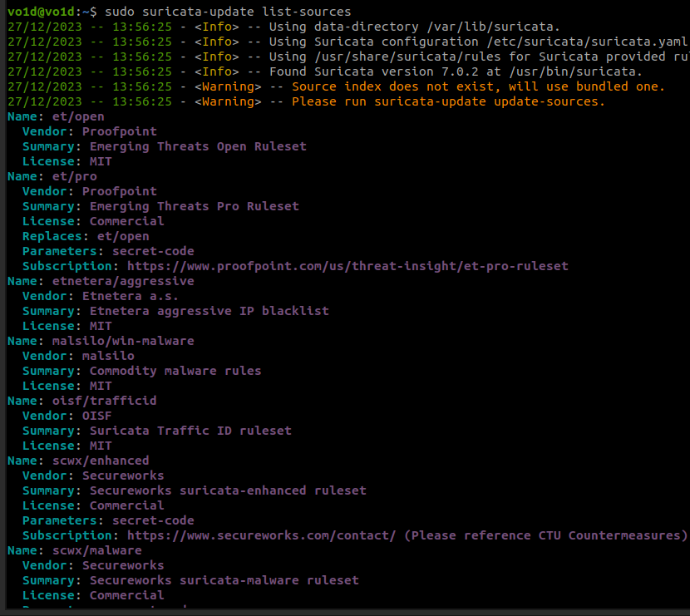Click Proofpoint vendor under et/pro
Screen dimensions: 690x616
pos(120,191)
